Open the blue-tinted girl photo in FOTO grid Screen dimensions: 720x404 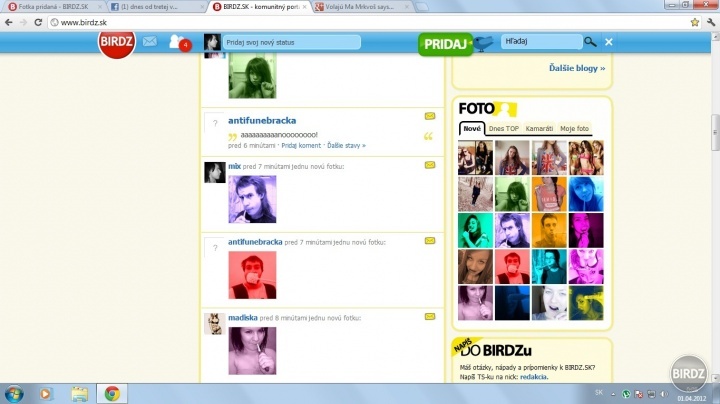[x=586, y=194]
